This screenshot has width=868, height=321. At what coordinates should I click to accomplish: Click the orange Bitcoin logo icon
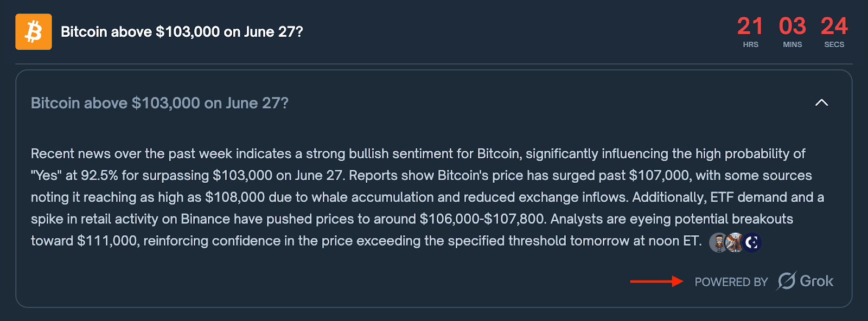click(34, 32)
